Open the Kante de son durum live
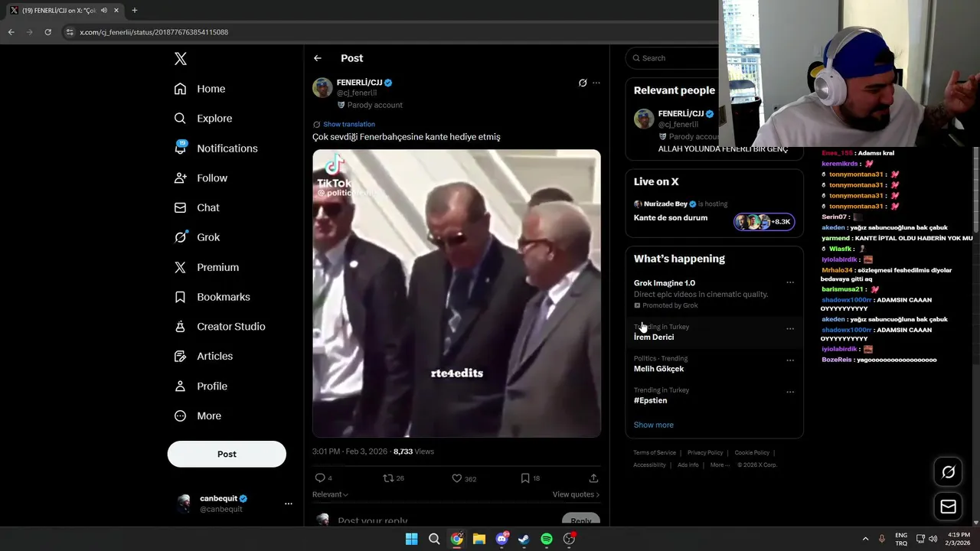Image resolution: width=980 pixels, height=551 pixels. (671, 218)
